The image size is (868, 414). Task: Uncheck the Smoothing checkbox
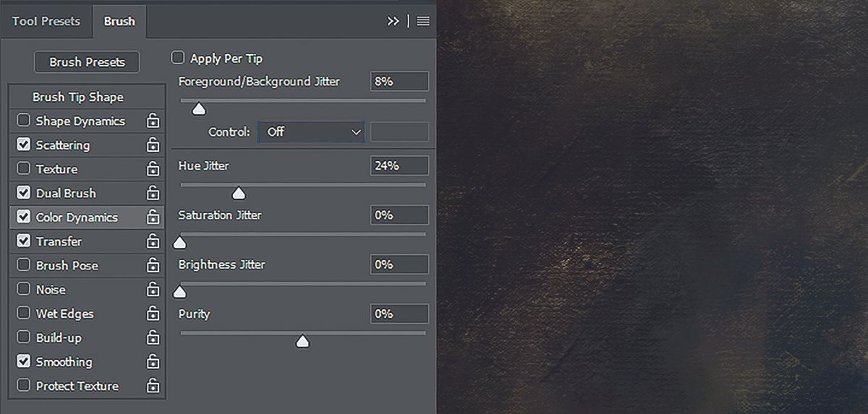point(24,362)
